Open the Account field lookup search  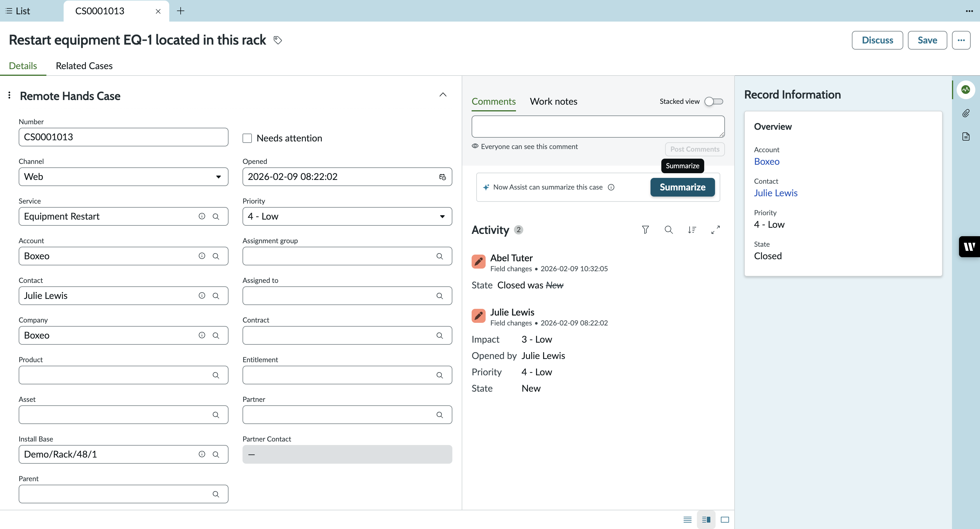click(216, 256)
